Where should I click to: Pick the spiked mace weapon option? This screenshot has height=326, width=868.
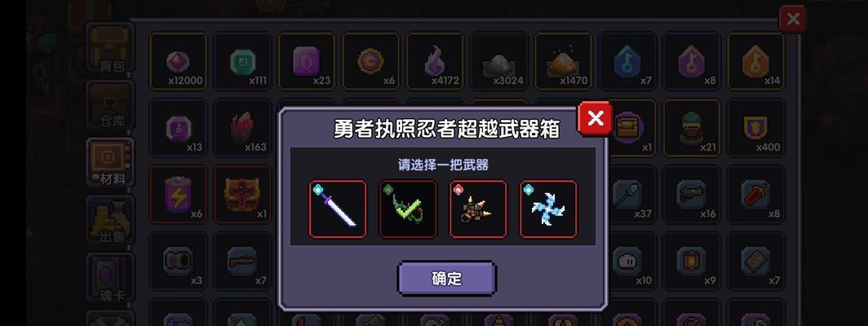coord(478,209)
